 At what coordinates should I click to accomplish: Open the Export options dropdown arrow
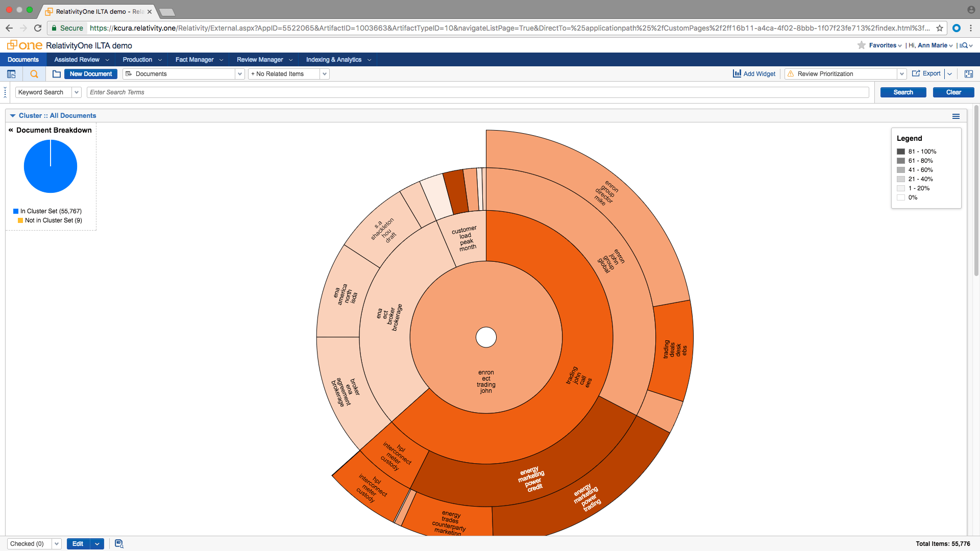click(949, 74)
